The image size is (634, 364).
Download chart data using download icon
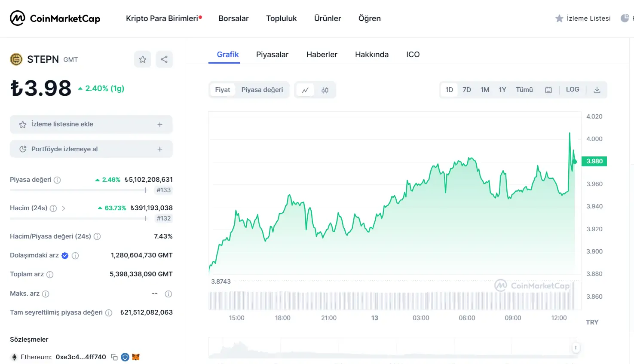tap(597, 90)
